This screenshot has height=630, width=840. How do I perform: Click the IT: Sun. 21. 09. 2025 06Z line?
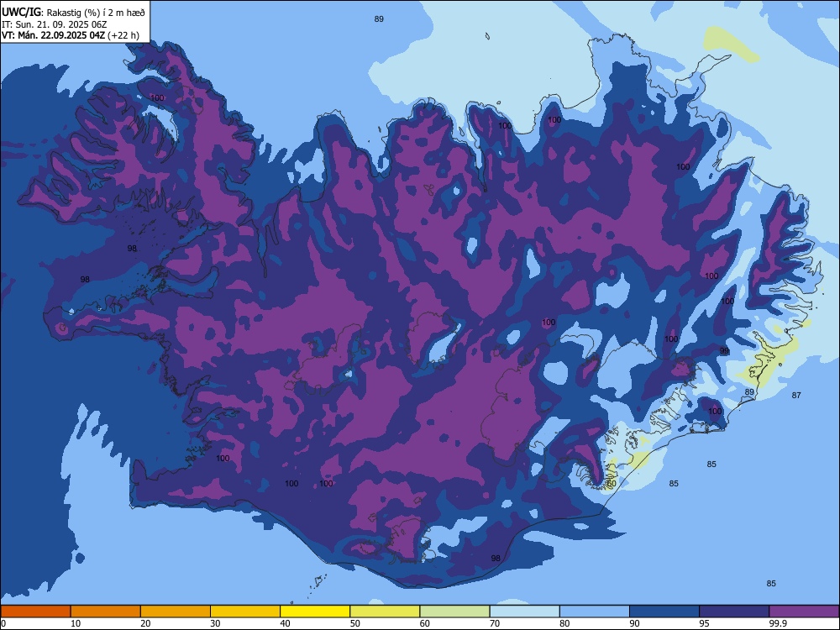click(x=54, y=24)
